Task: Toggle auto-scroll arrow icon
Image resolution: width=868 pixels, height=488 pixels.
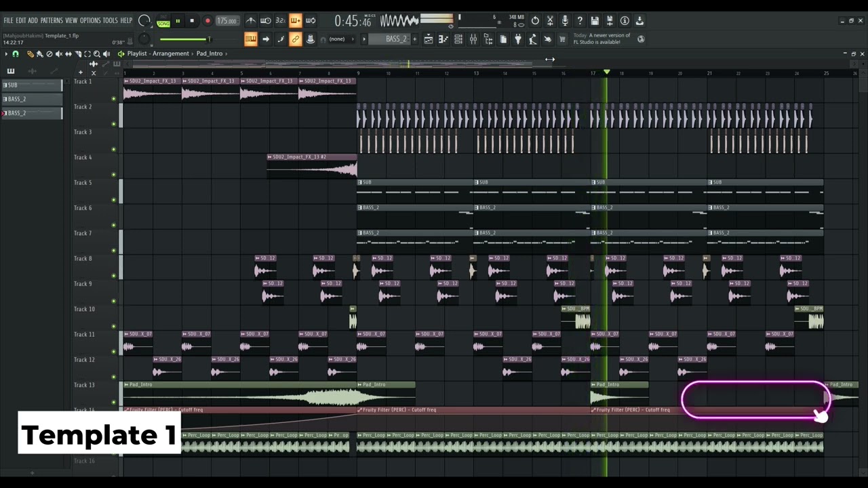Action: click(266, 39)
